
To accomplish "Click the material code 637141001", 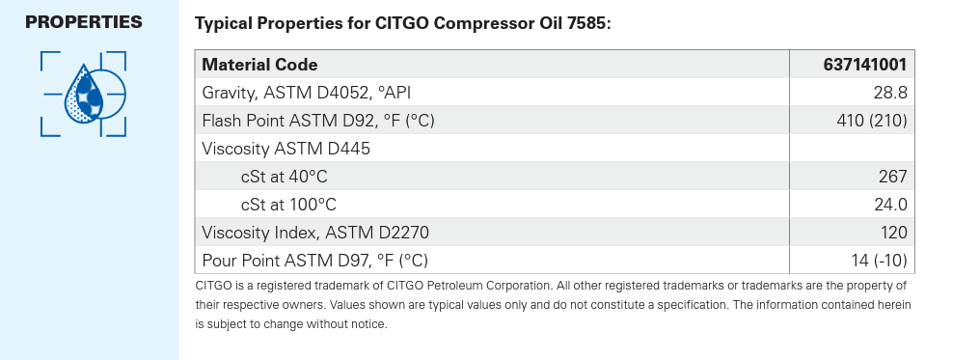I will (x=865, y=65).
